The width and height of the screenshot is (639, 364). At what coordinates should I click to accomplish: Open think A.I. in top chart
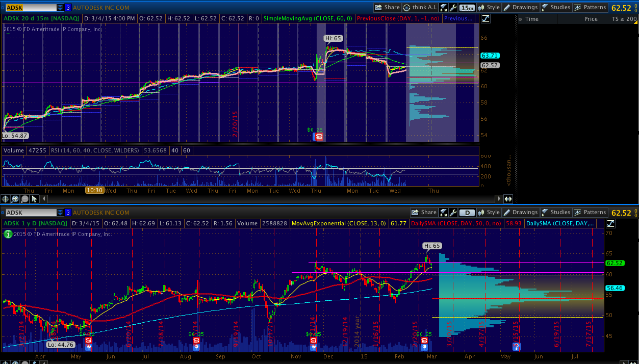420,8
